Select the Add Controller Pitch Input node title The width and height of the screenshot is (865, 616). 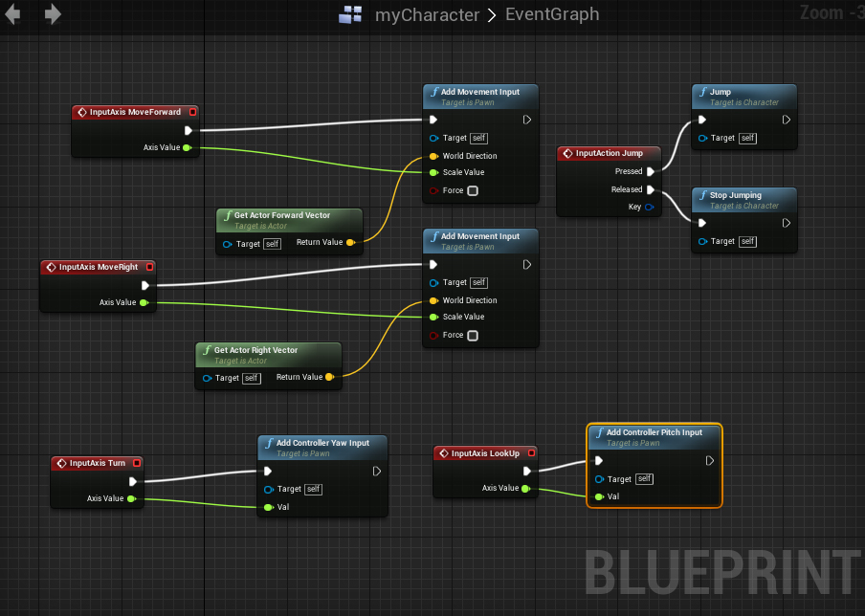tap(654, 432)
